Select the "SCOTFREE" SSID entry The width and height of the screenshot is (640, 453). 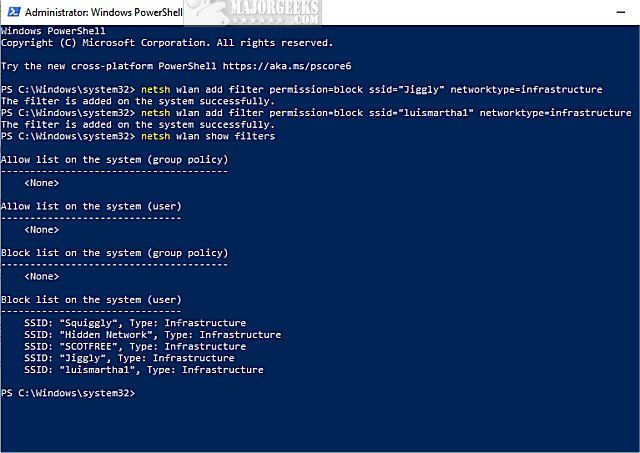pos(138,346)
